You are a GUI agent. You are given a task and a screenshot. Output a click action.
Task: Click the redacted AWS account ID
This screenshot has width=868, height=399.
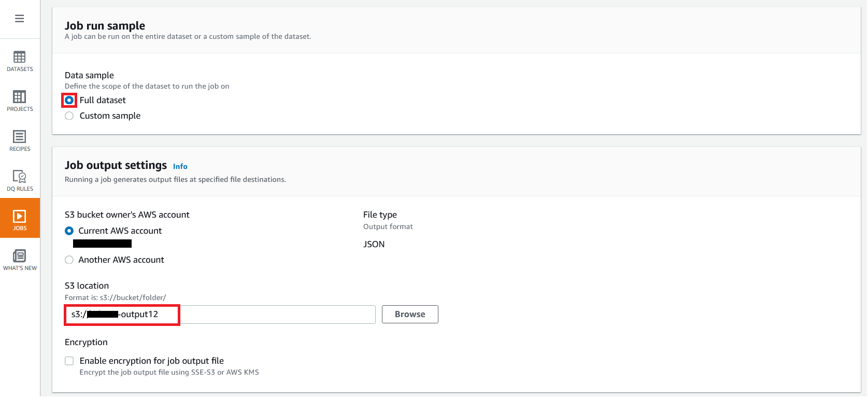pyautogui.click(x=102, y=244)
